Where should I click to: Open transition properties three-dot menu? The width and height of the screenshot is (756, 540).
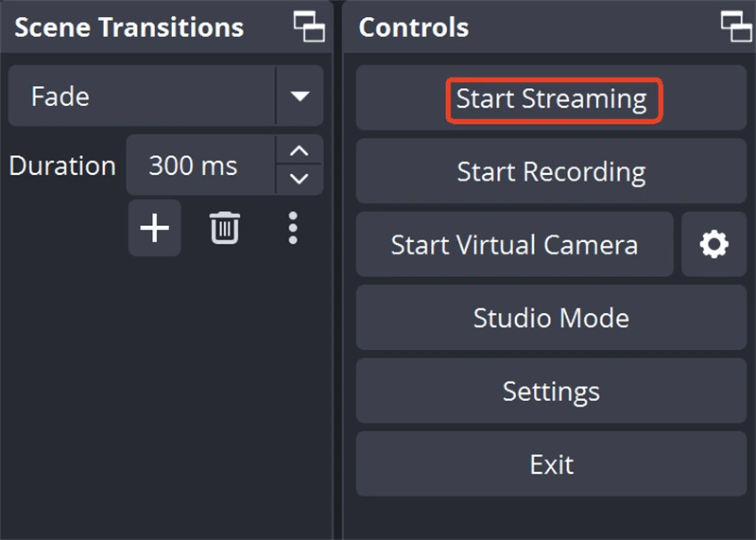coord(293,228)
